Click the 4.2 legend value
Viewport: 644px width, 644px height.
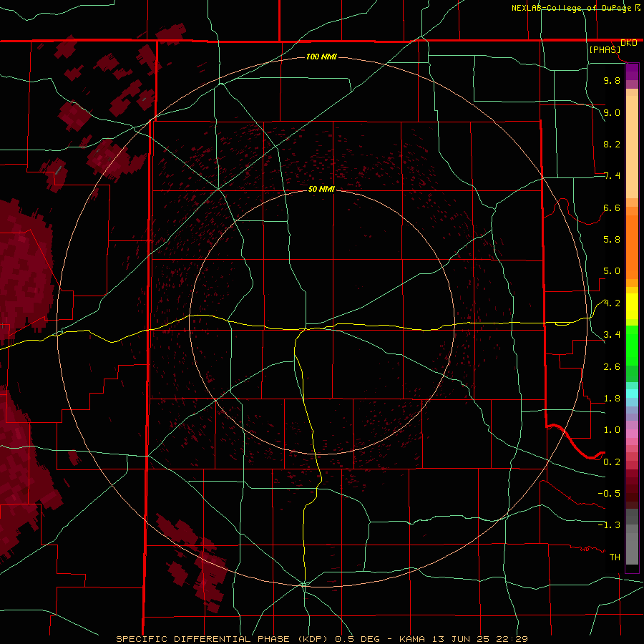(612, 303)
